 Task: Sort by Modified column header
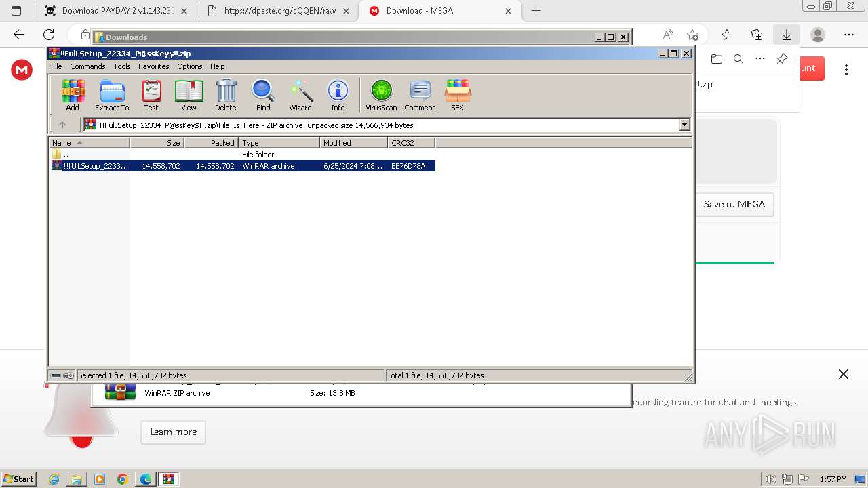353,142
